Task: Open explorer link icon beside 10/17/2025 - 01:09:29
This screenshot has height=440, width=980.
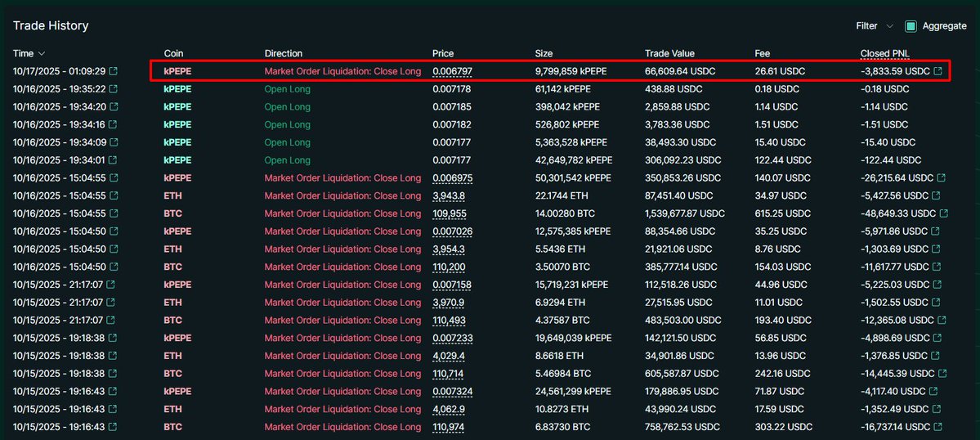Action: [114, 71]
